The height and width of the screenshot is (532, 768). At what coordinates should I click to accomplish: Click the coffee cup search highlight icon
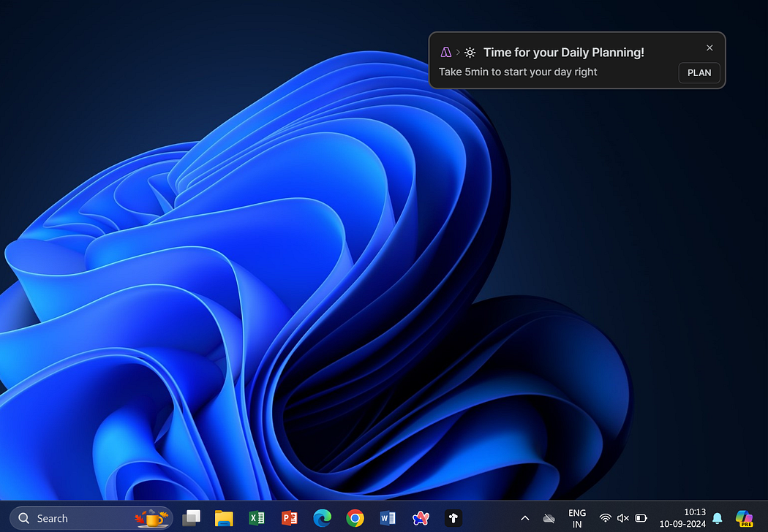coord(152,518)
